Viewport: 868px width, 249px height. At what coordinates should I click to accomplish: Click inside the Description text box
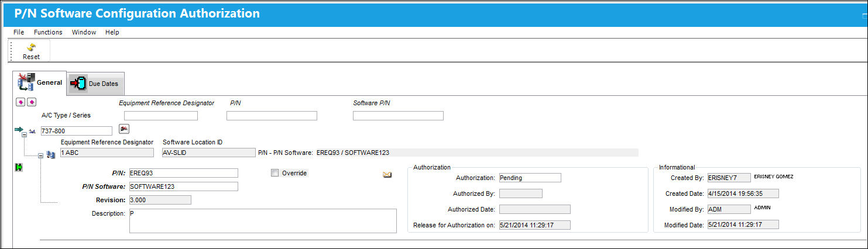263,221
